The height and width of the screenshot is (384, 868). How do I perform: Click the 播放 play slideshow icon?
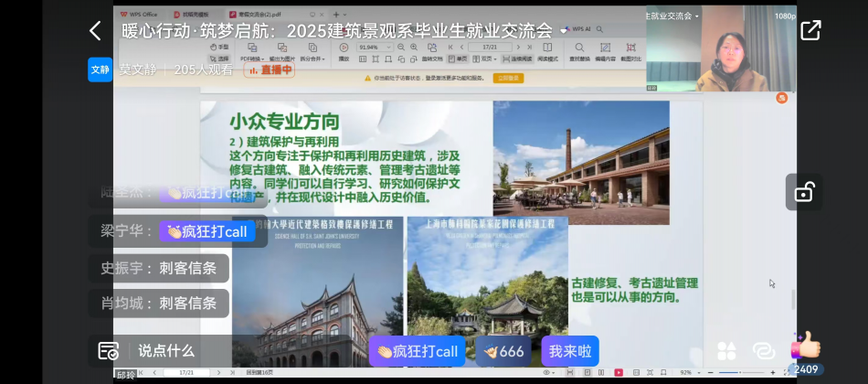[344, 52]
